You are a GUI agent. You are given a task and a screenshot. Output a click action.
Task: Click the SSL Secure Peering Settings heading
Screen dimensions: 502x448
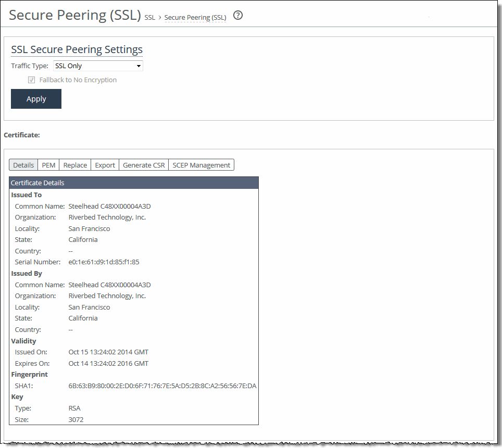tap(77, 50)
